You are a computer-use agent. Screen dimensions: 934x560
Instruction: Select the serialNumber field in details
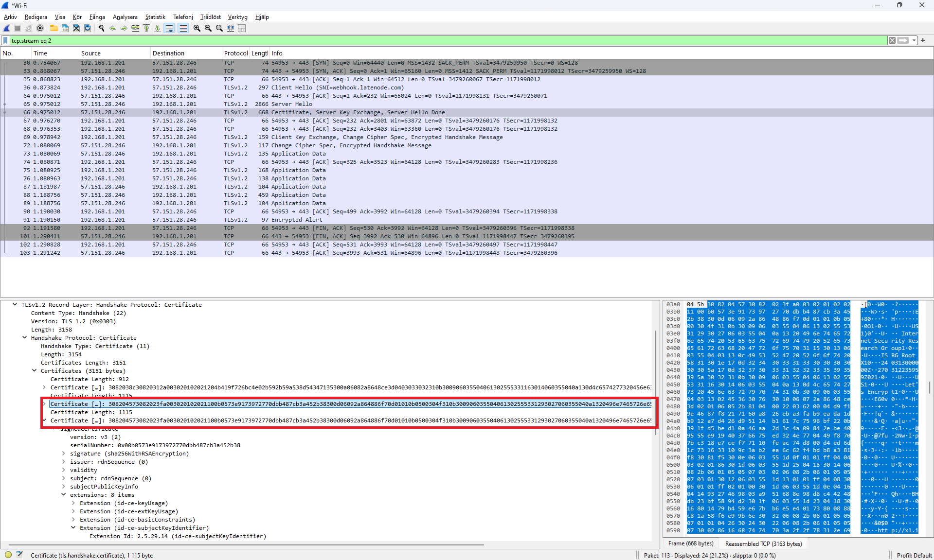coord(155,445)
